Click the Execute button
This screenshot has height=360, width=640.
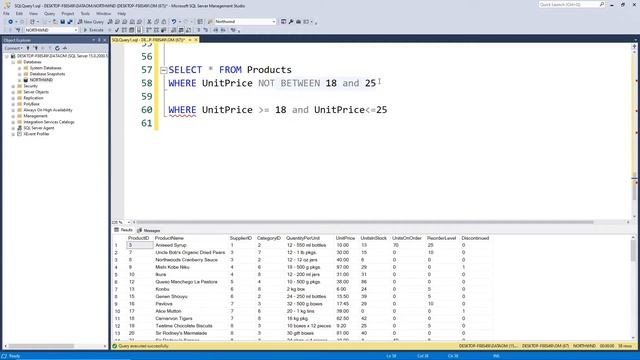(93, 30)
